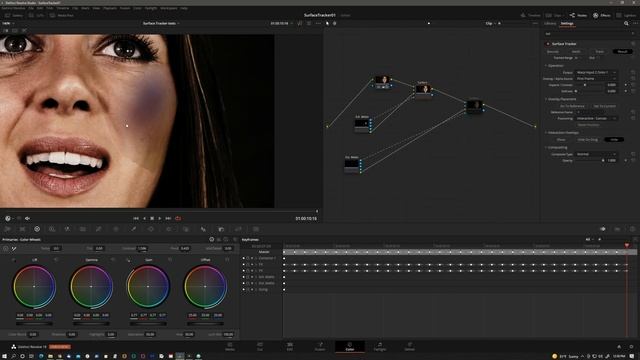This screenshot has height=360, width=640.
Task: Open the Nodes panel button
Action: 578,15
